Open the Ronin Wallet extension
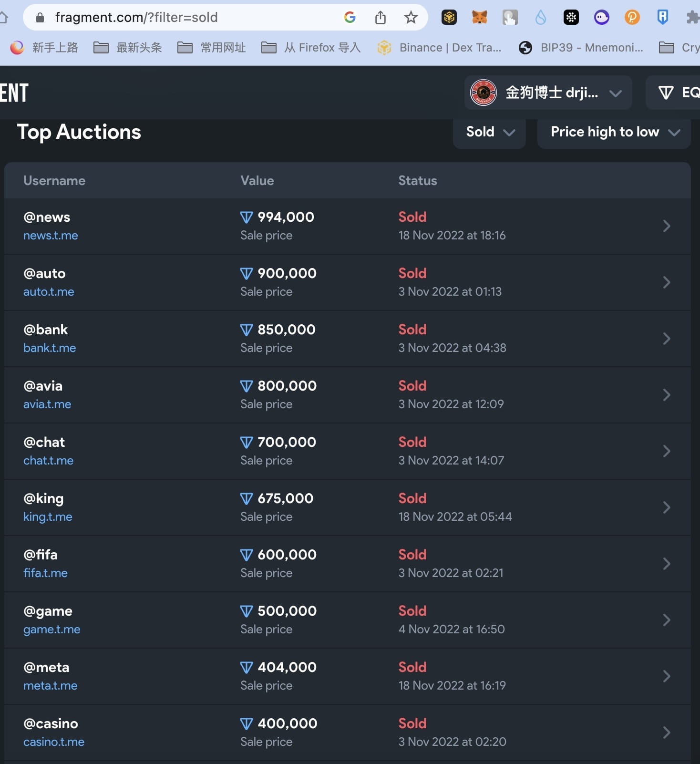Screen dimensions: 700x764 pyautogui.click(x=662, y=17)
